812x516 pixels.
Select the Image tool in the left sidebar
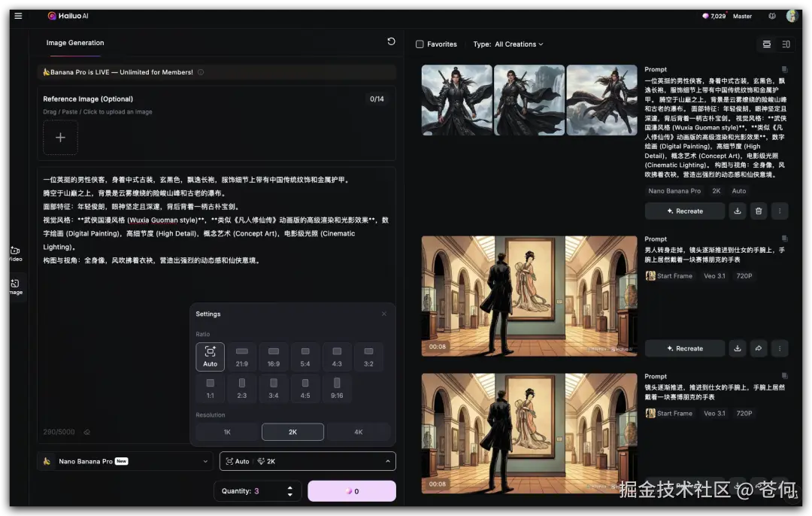click(15, 287)
